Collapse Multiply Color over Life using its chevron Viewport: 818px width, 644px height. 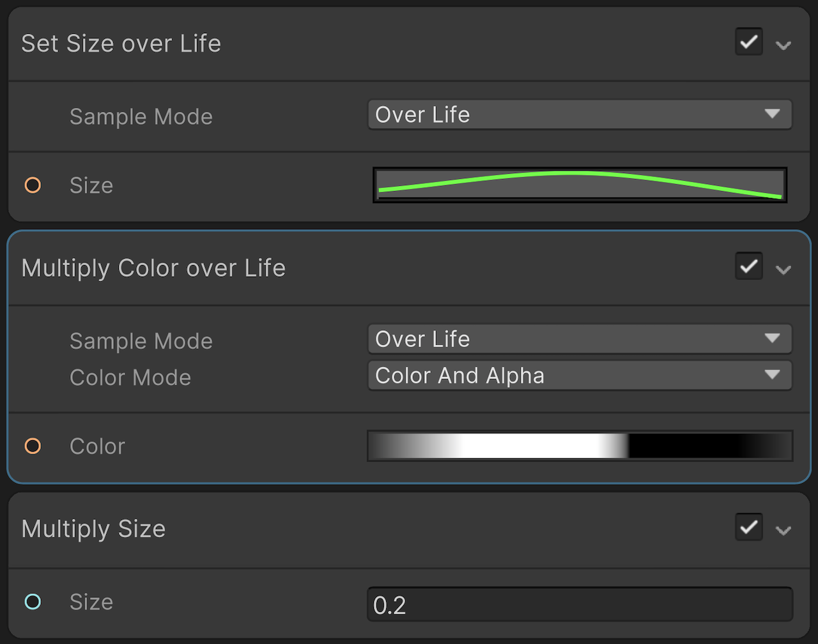tap(783, 269)
